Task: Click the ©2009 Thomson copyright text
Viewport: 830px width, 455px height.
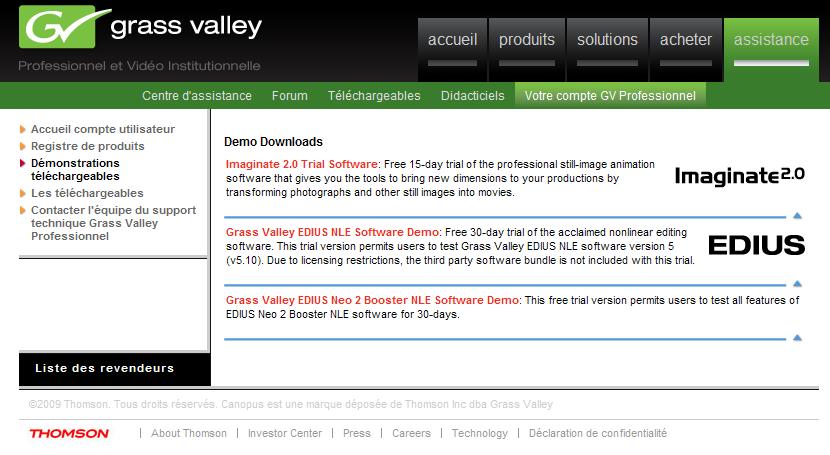Action: click(x=291, y=404)
